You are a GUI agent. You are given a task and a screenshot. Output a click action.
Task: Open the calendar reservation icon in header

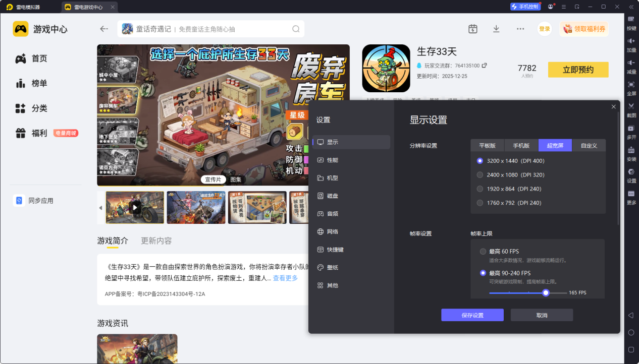tap(473, 29)
